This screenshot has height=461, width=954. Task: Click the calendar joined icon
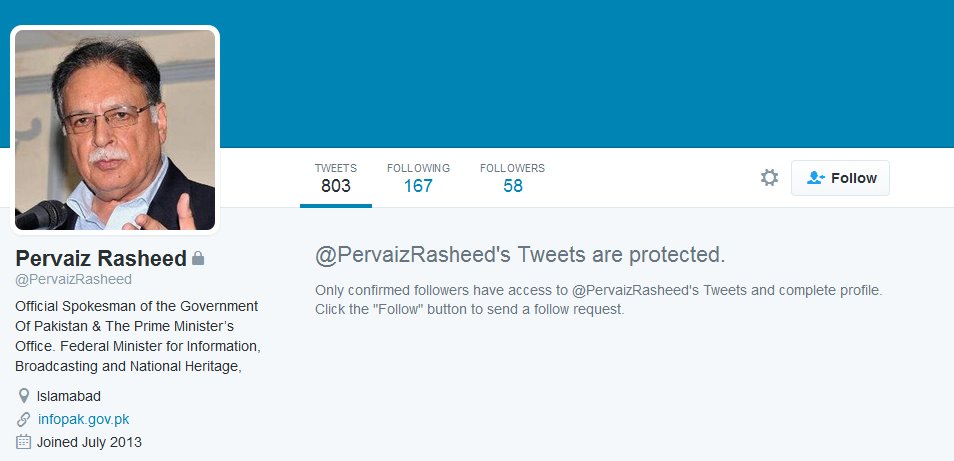[x=23, y=442]
